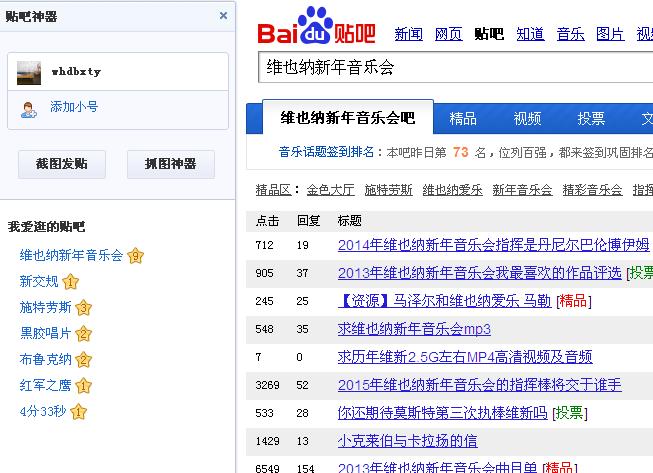The image size is (653, 473).
Task: Open the 金色大厅 category link
Action: click(x=331, y=190)
